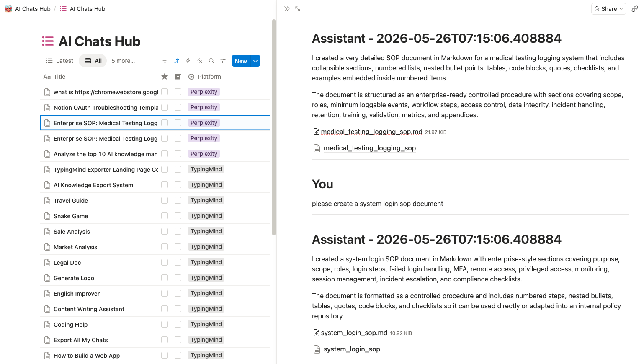Click the Aa icon in Title column header
This screenshot has width=644, height=364.
(x=47, y=77)
